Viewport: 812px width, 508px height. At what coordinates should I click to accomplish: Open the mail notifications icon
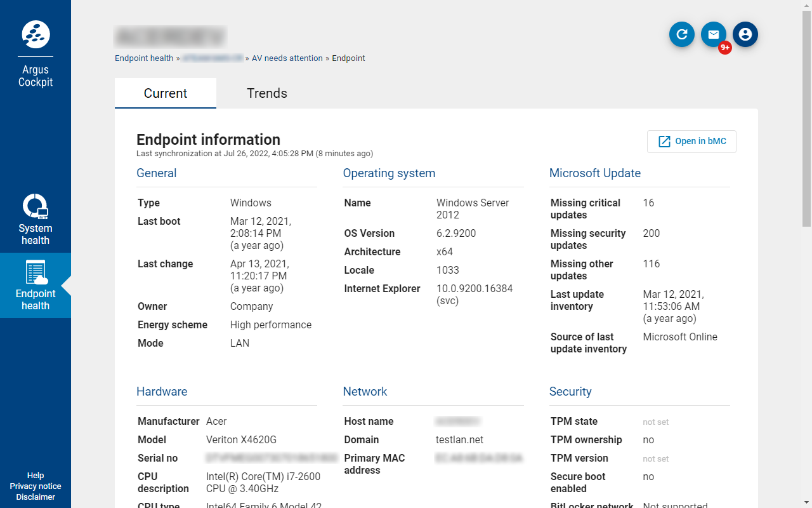tap(714, 34)
